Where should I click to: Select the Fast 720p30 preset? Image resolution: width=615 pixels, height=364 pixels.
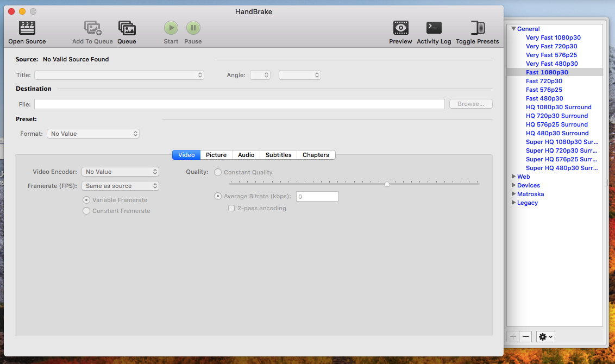click(544, 81)
